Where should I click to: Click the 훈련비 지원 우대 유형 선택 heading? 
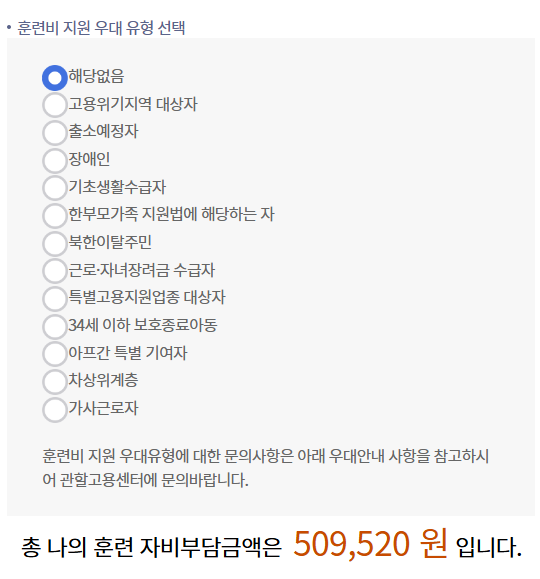click(x=101, y=28)
